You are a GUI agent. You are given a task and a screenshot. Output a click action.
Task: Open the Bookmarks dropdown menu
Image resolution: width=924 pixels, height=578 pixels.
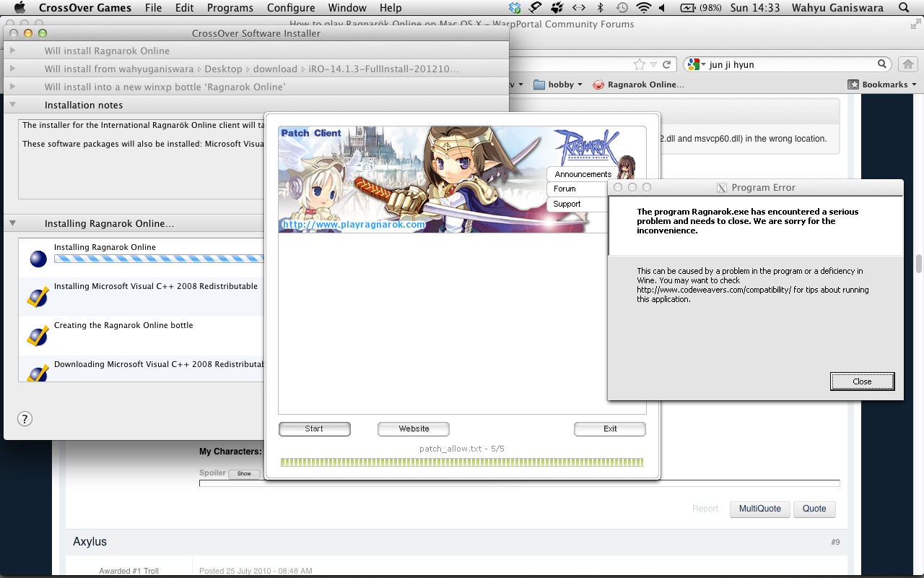(881, 85)
